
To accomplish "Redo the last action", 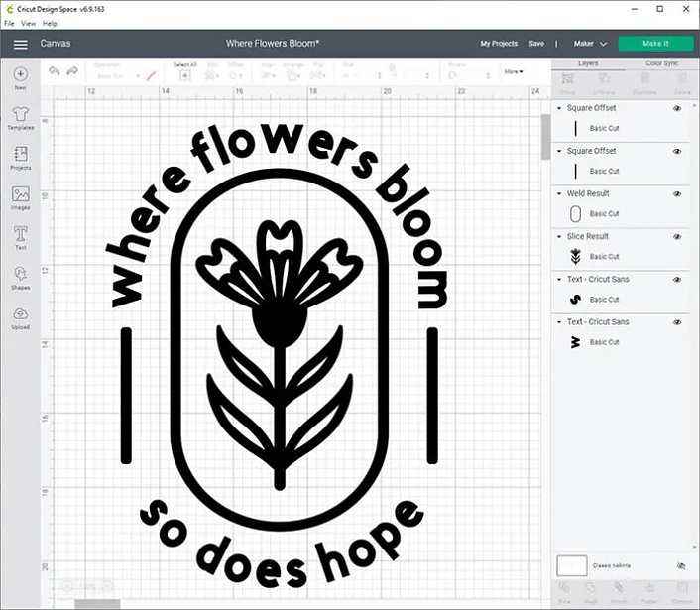I will coord(72,71).
